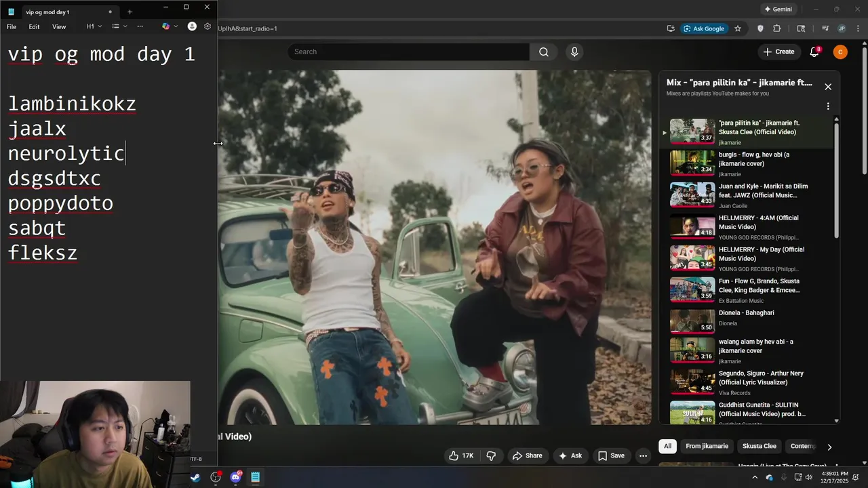Click the Ask button under video
The height and width of the screenshot is (488, 868).
click(x=570, y=455)
